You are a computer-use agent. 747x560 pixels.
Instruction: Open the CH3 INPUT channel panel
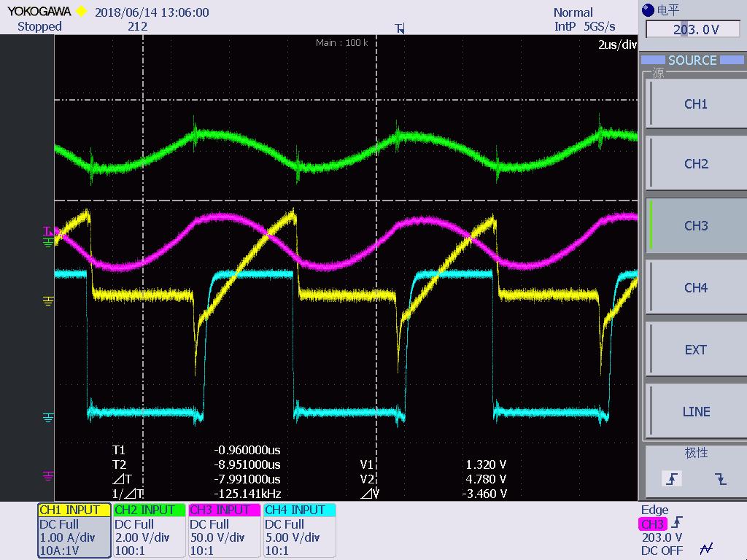point(224,530)
